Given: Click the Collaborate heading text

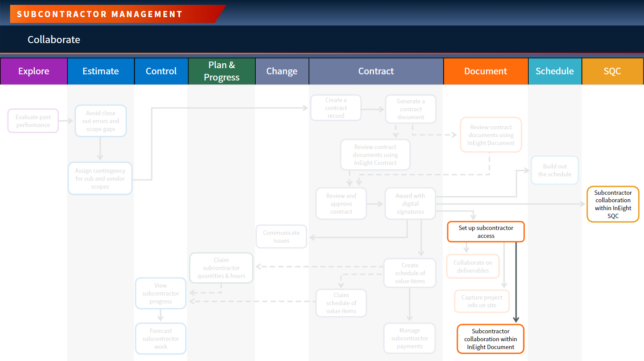Looking at the screenshot, I should click(54, 40).
